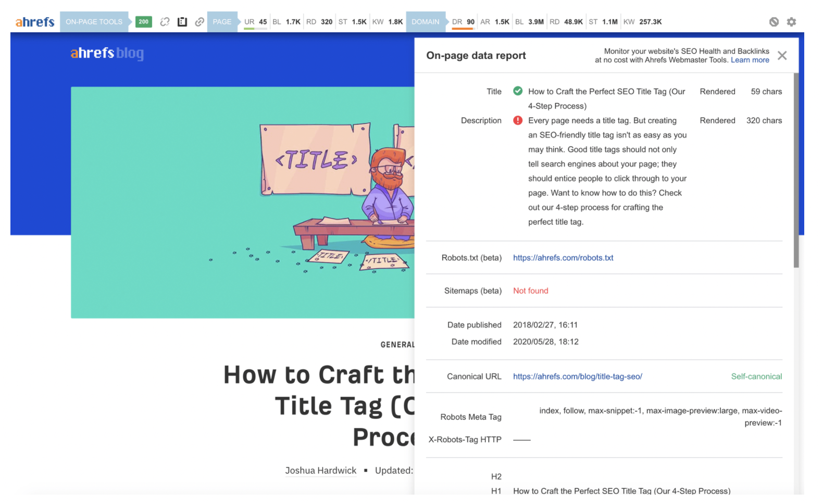Click the DR 90 domain metric

[463, 22]
